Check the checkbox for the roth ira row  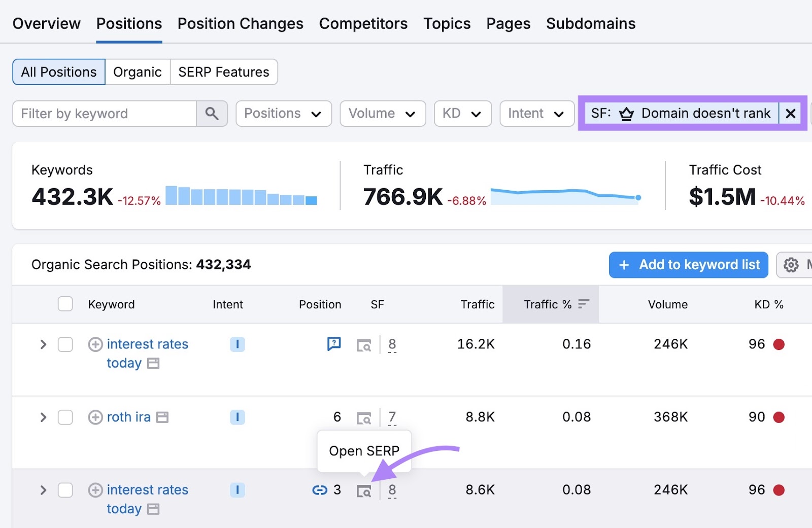pyautogui.click(x=65, y=417)
